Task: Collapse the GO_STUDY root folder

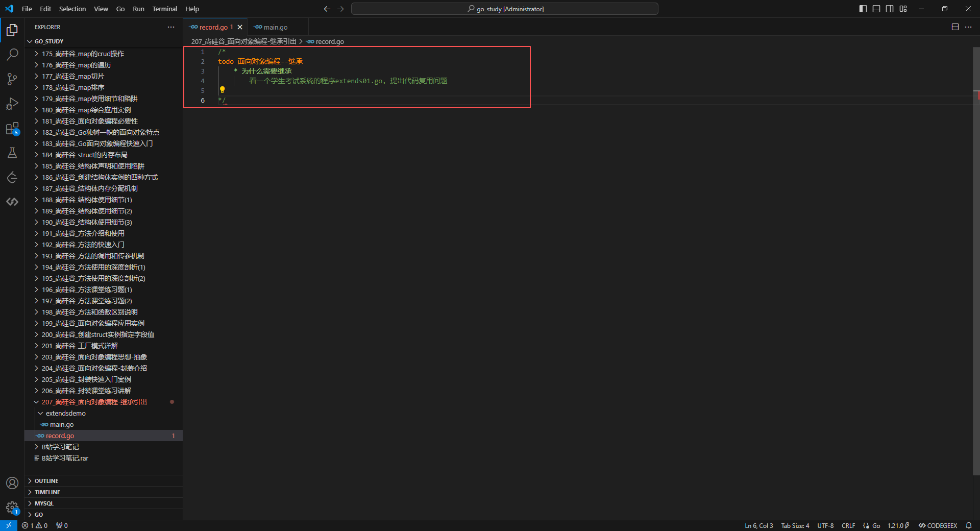Action: (104, 41)
